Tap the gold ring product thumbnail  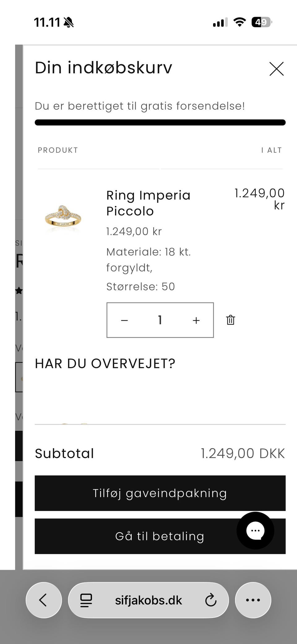point(63,216)
